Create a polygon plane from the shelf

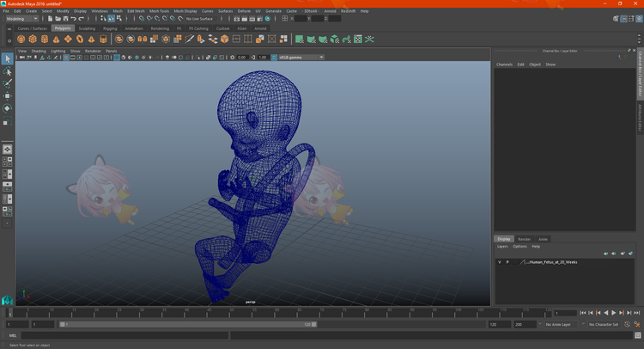(x=68, y=39)
